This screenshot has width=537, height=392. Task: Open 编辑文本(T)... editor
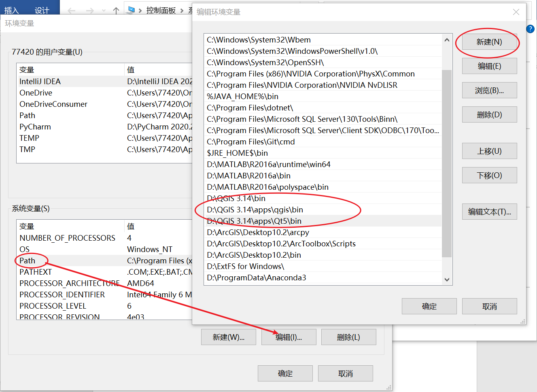point(489,212)
